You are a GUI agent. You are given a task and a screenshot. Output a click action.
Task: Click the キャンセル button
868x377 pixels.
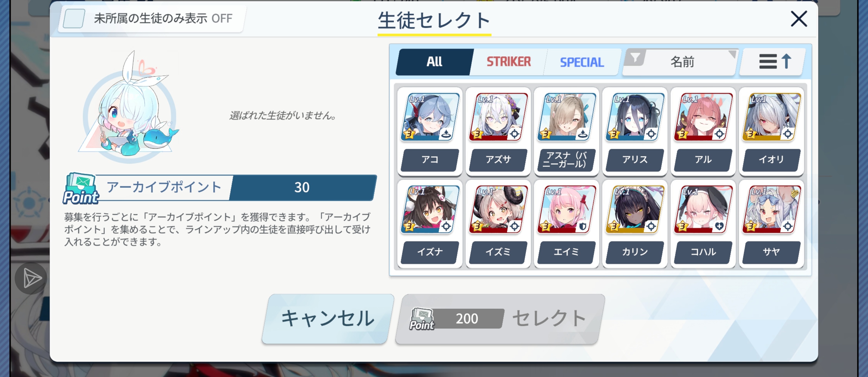pos(328,319)
